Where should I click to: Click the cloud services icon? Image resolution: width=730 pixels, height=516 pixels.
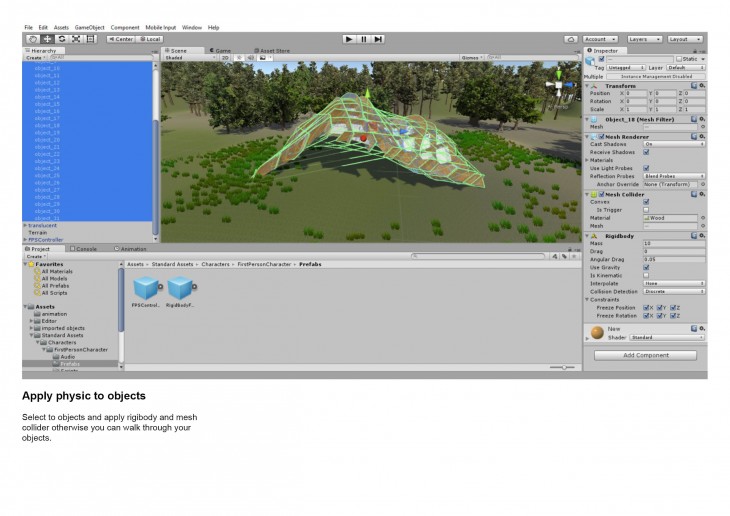point(571,39)
